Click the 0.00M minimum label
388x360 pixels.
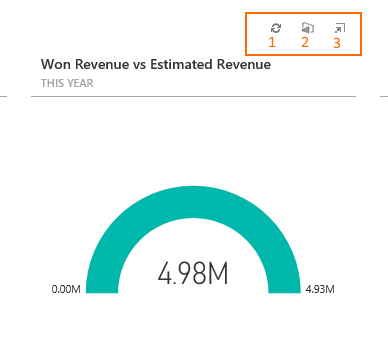point(66,289)
